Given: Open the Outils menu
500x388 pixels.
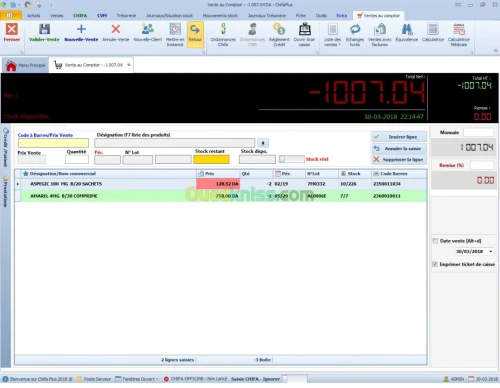Looking at the screenshot, I should tap(321, 16).
